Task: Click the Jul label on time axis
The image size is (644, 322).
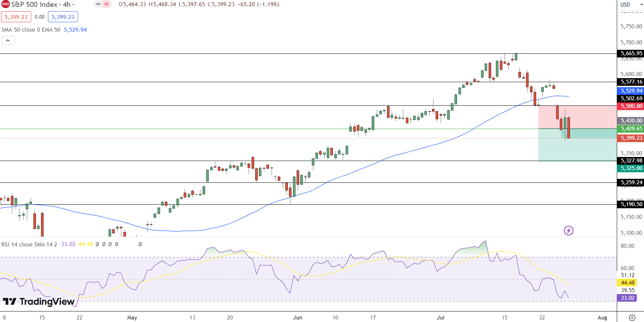Action: tap(440, 318)
